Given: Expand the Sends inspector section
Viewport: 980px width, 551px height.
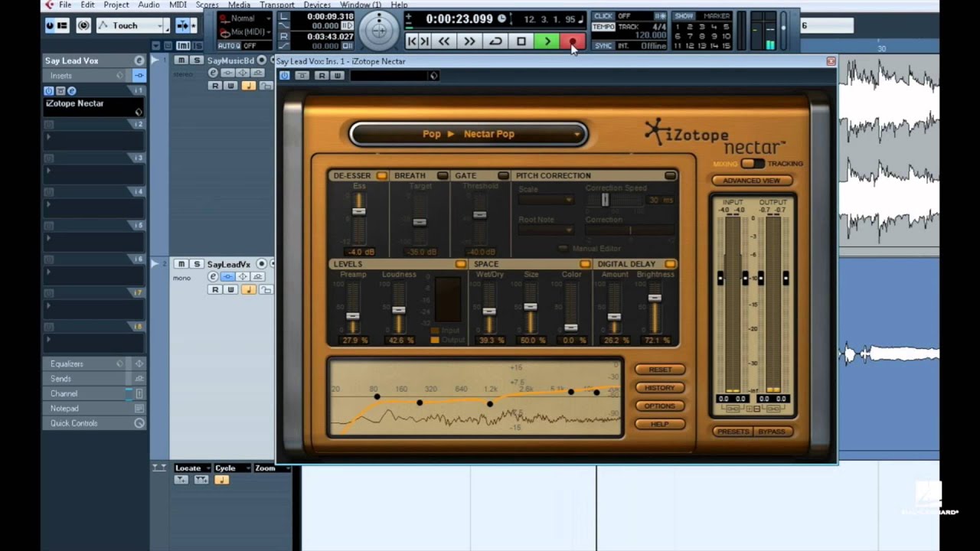Looking at the screenshot, I should (x=94, y=379).
